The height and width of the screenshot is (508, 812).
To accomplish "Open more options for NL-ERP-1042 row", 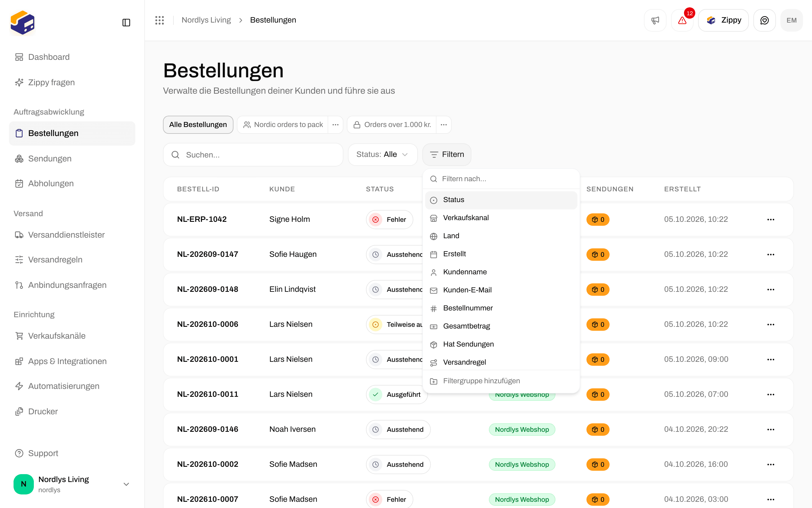I will click(x=771, y=219).
